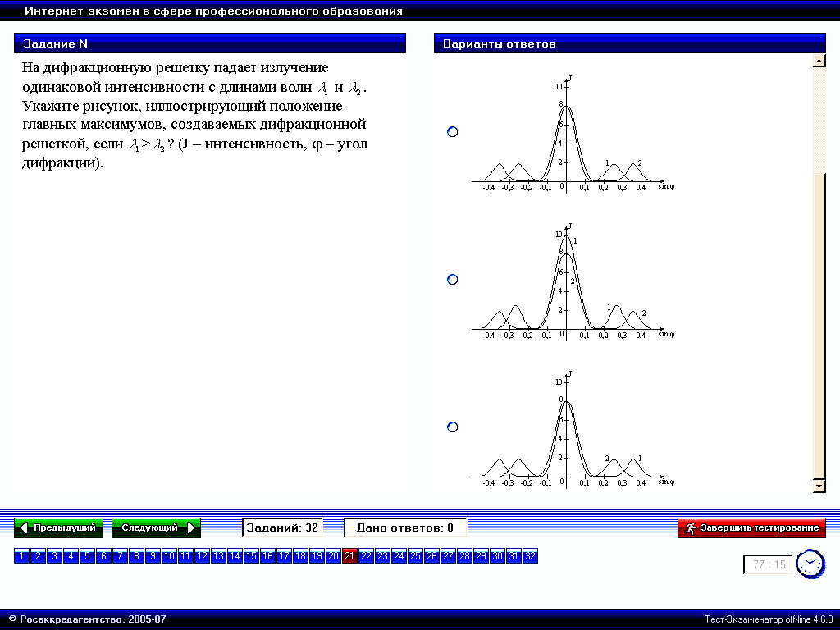
Task: Click the third diffraction graph image
Action: [x=573, y=429]
